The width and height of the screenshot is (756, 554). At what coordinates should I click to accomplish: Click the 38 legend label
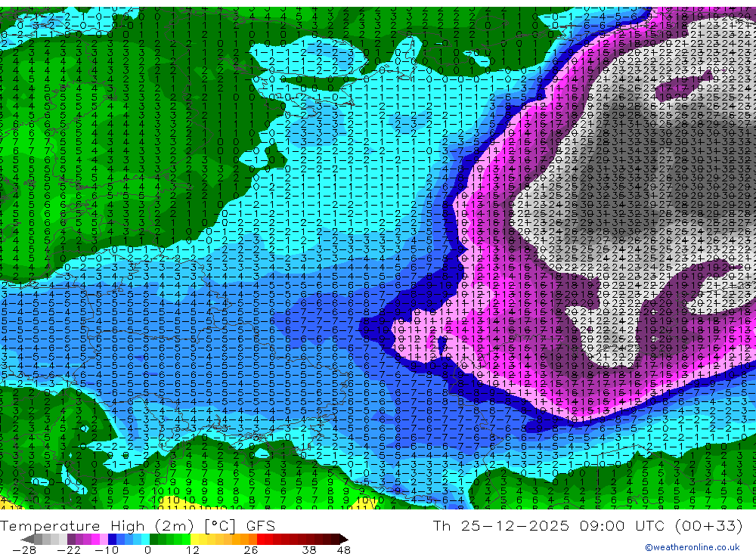pyautogui.click(x=309, y=549)
